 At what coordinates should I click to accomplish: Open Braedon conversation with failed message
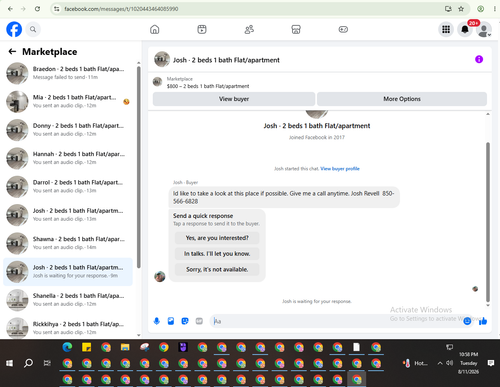pos(68,73)
